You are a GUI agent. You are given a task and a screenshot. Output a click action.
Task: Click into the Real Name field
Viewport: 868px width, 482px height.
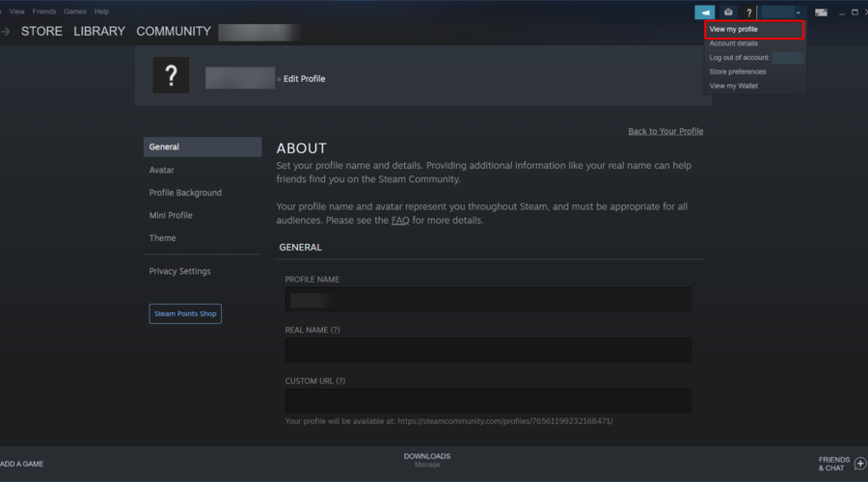tap(488, 350)
